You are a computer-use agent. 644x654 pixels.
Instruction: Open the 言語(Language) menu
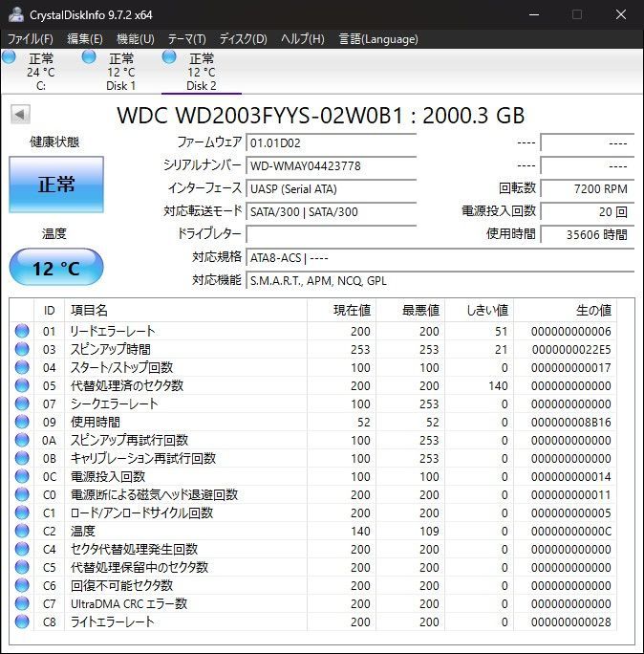coord(378,39)
